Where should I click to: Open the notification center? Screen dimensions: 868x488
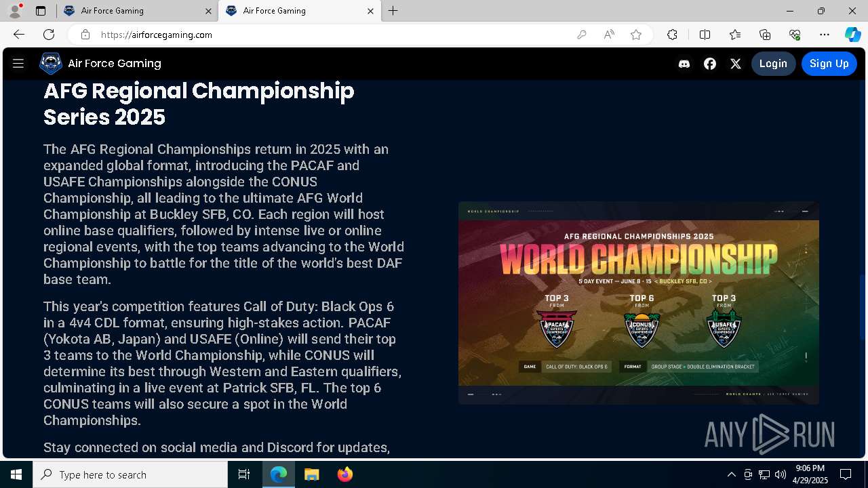tap(846, 474)
